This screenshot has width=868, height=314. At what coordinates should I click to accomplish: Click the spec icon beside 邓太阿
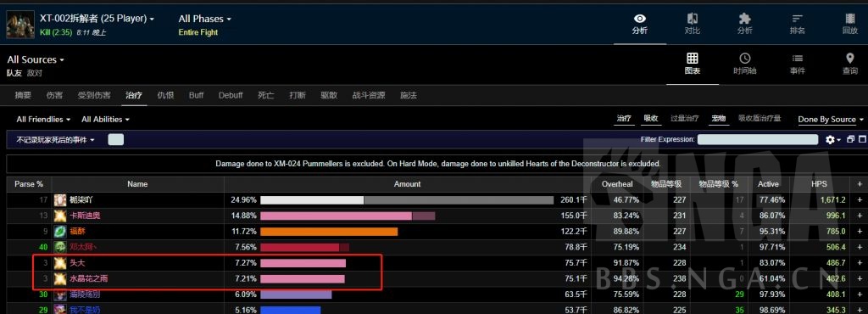point(60,247)
